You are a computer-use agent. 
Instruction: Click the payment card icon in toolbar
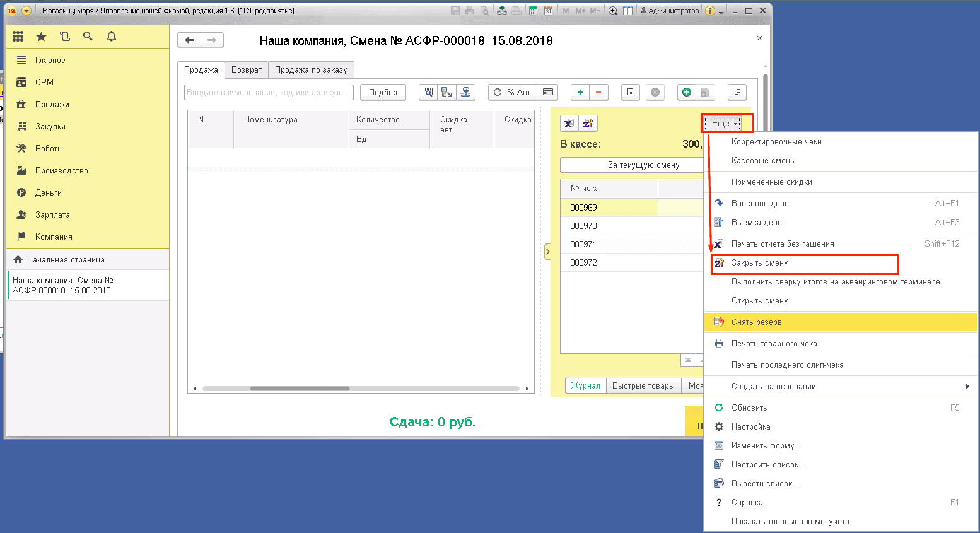point(548,92)
